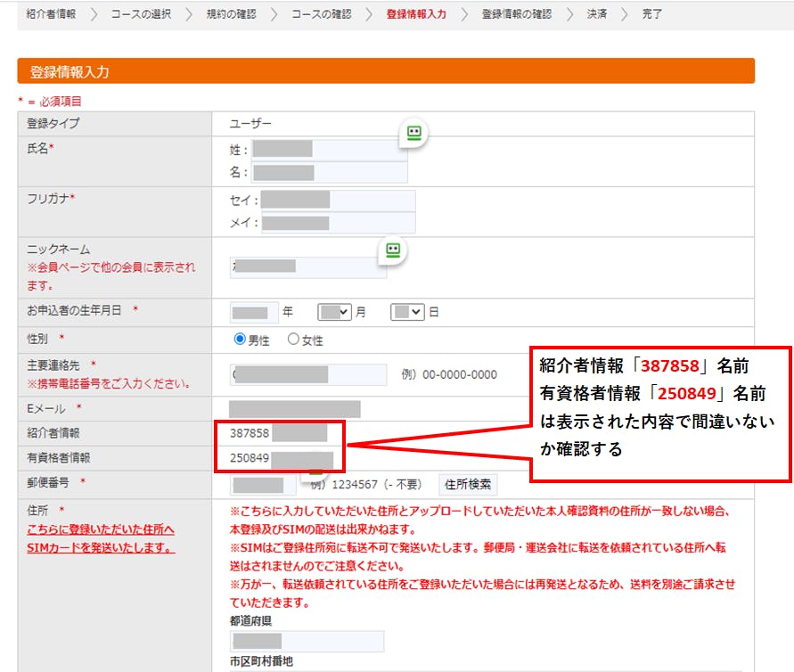This screenshot has width=794, height=672.
Task: Focus the 姓 (last name) input field
Action: [329, 150]
